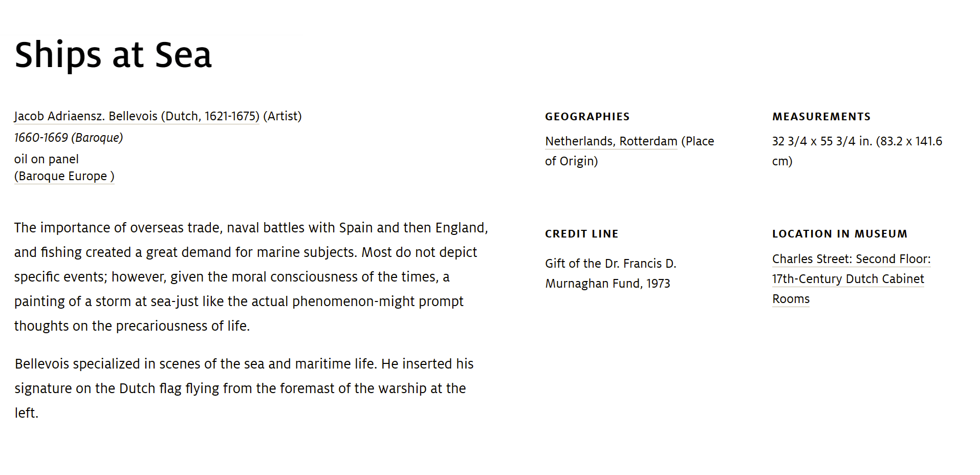980x475 pixels.
Task: Click the paragraph beginning Bellevois specialized
Action: 244,388
